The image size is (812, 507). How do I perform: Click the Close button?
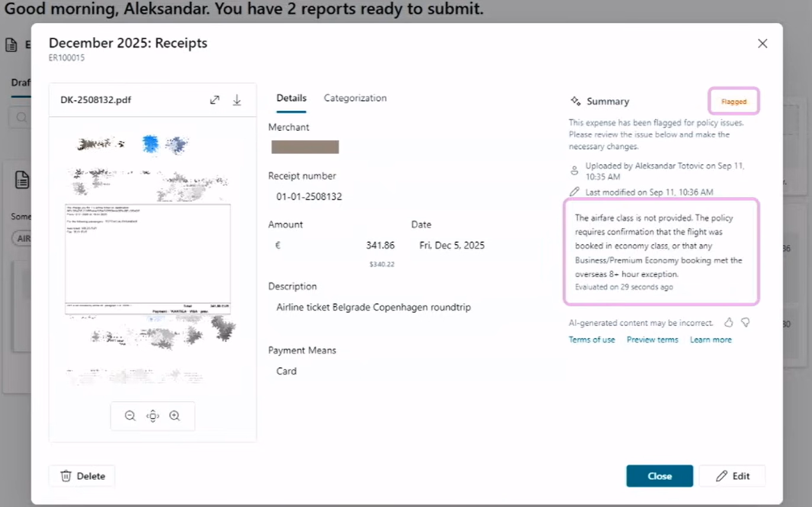(x=659, y=476)
